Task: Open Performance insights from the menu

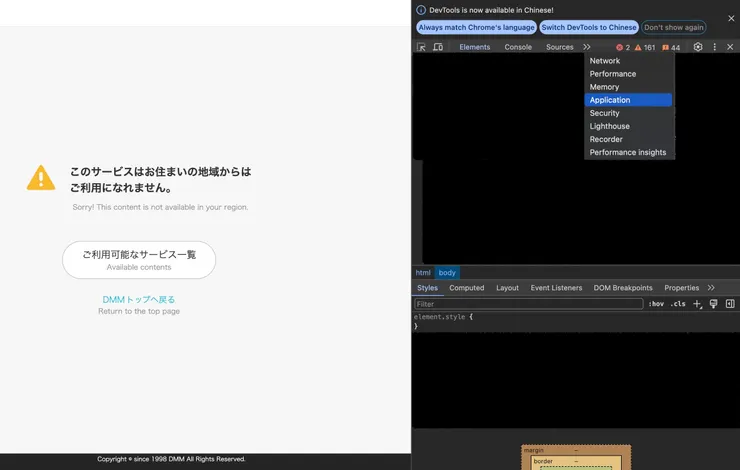Action: click(x=628, y=152)
